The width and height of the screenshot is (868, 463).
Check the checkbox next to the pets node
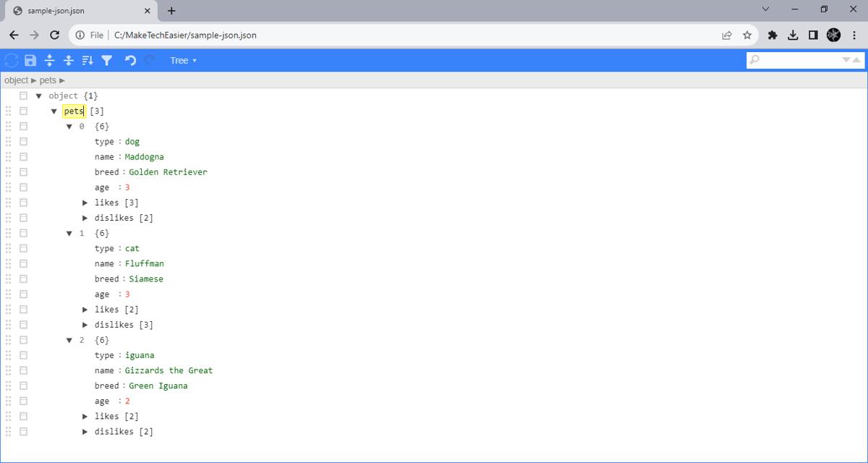tap(22, 111)
